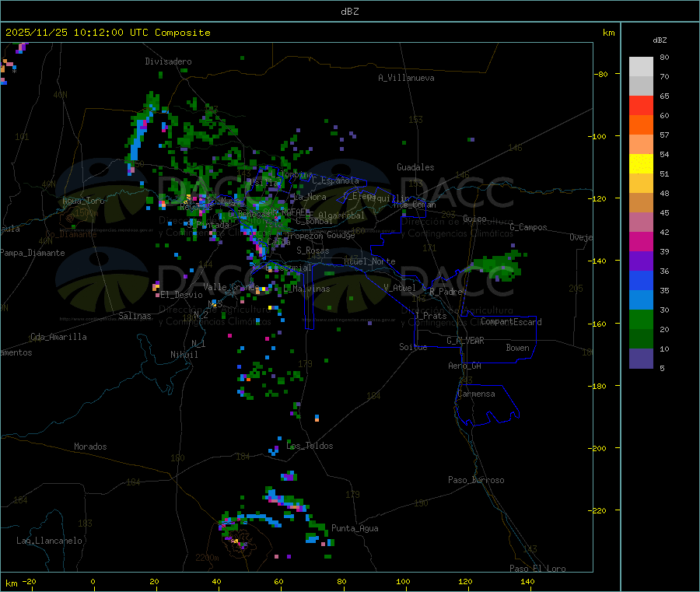Click the Cda_Amarilla label
700x592 pixels.
pyautogui.click(x=58, y=337)
